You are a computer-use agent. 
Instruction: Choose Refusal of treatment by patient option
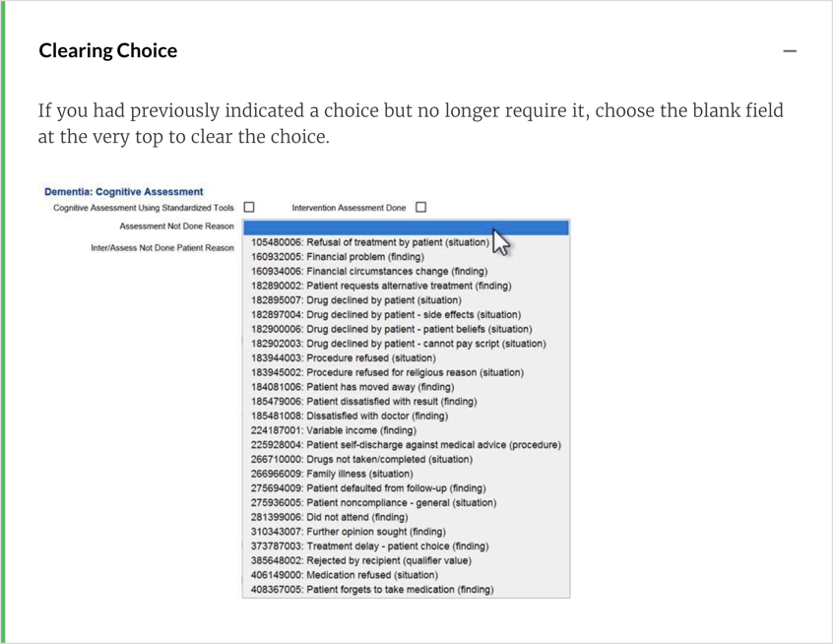click(369, 242)
